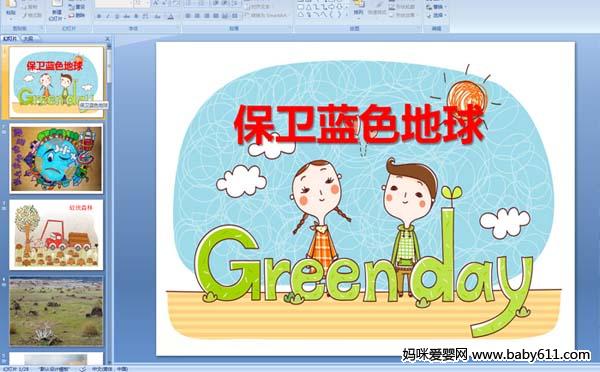Expand the font size combo box
Screen dimensions: 600x372
[147, 3]
